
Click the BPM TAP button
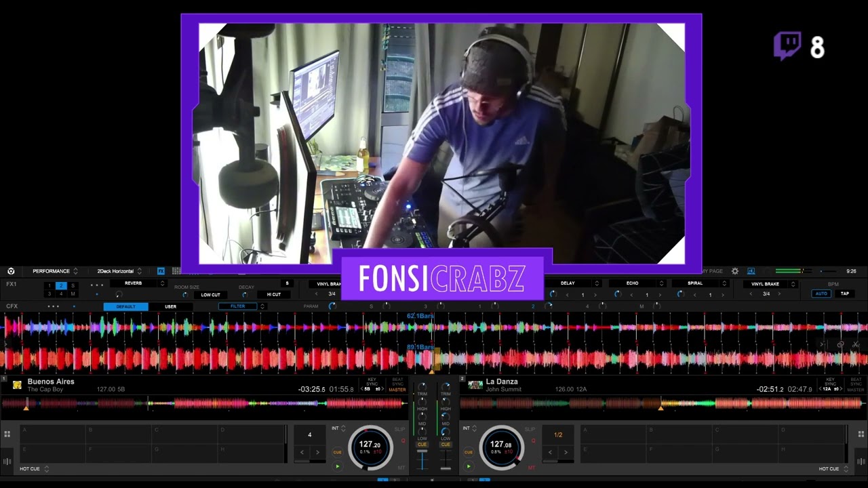(844, 293)
